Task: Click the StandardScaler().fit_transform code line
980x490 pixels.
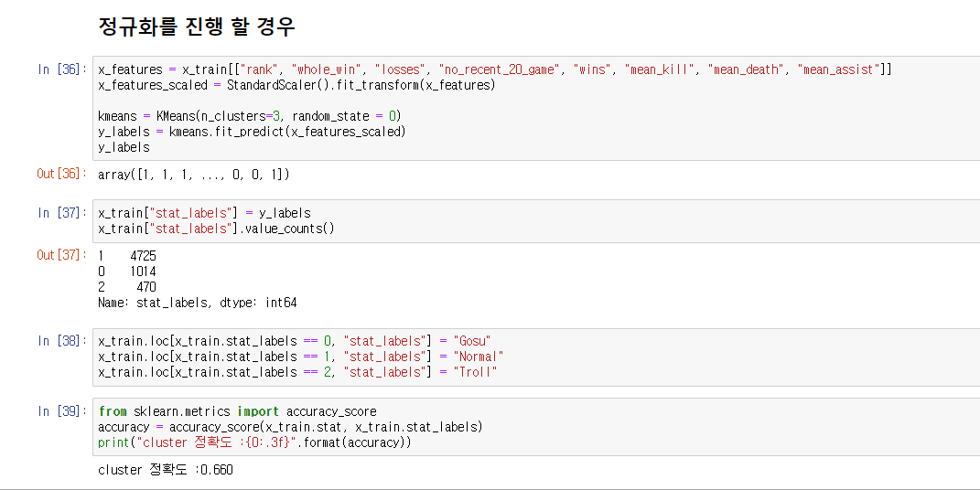Action: [296, 85]
